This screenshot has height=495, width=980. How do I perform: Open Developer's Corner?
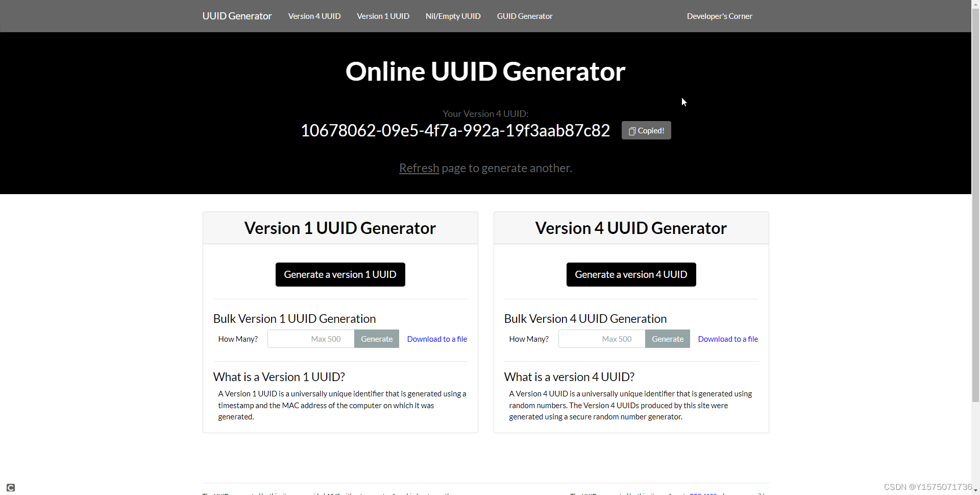[x=719, y=16]
